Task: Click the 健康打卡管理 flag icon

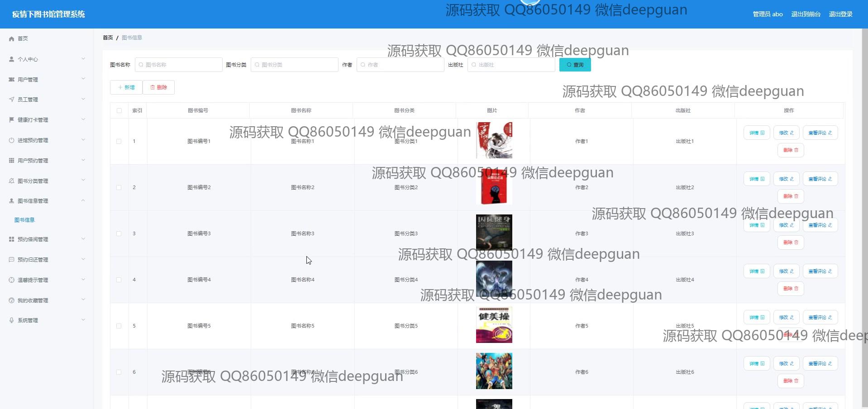Action: pos(11,120)
